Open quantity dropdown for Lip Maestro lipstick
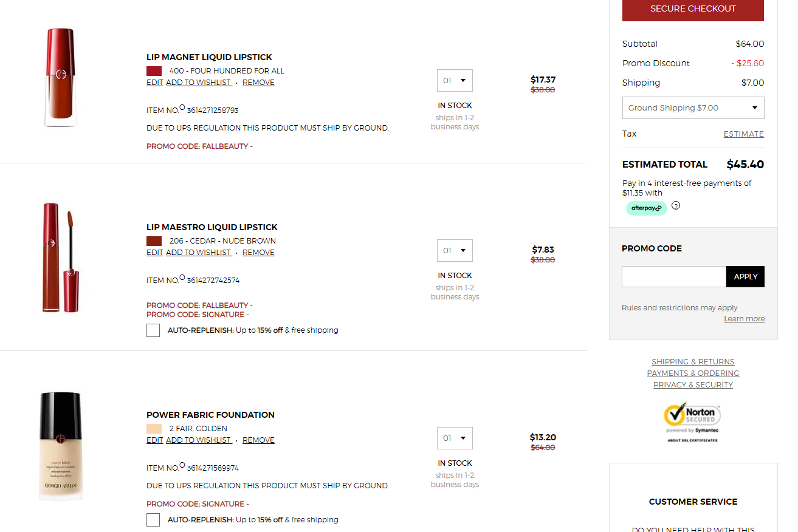The width and height of the screenshot is (798, 532). [455, 251]
